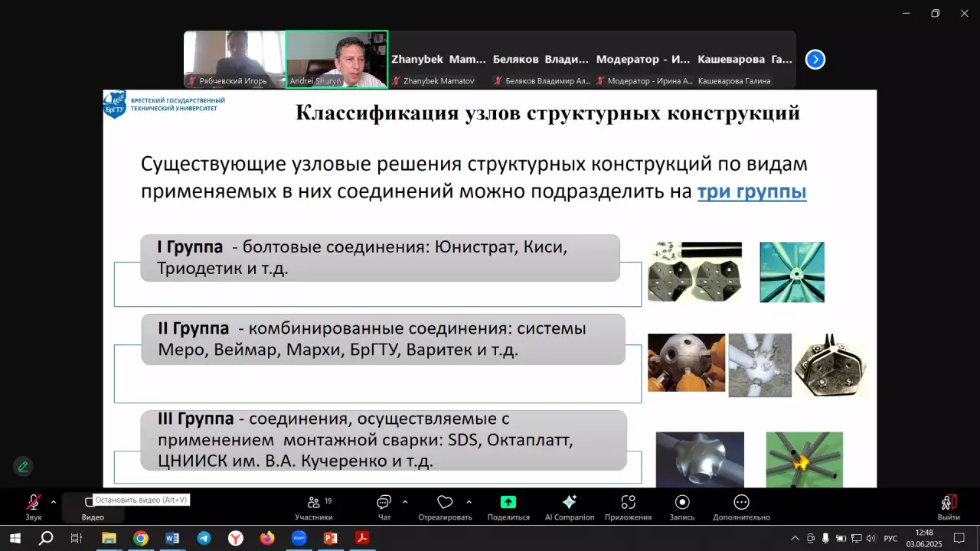This screenshot has height=551, width=980.
Task: Expand audio options arrow beside Звук
Action: pyautogui.click(x=53, y=502)
